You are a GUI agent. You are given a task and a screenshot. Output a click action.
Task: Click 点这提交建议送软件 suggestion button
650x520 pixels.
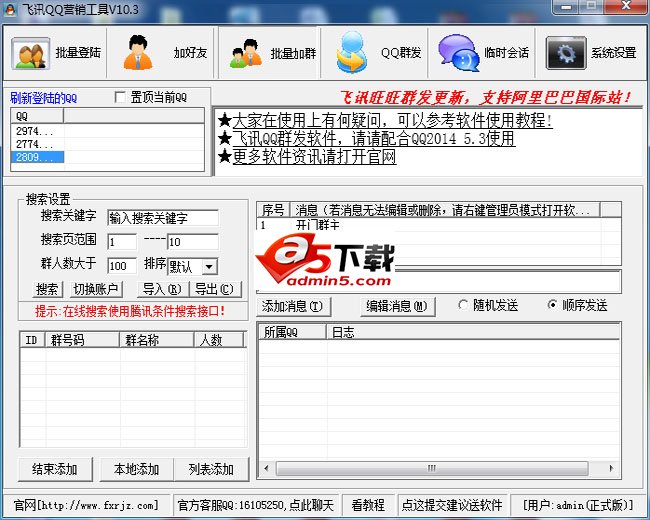coord(452,505)
